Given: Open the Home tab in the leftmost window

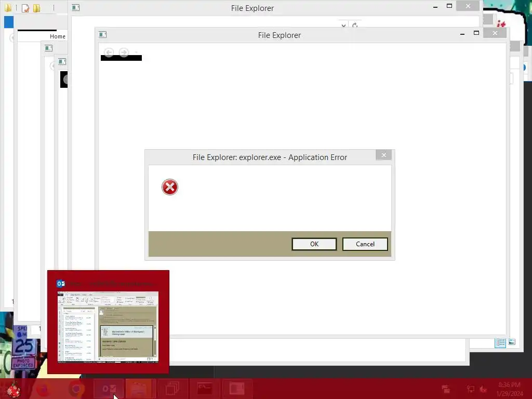Looking at the screenshot, I should pos(58,36).
